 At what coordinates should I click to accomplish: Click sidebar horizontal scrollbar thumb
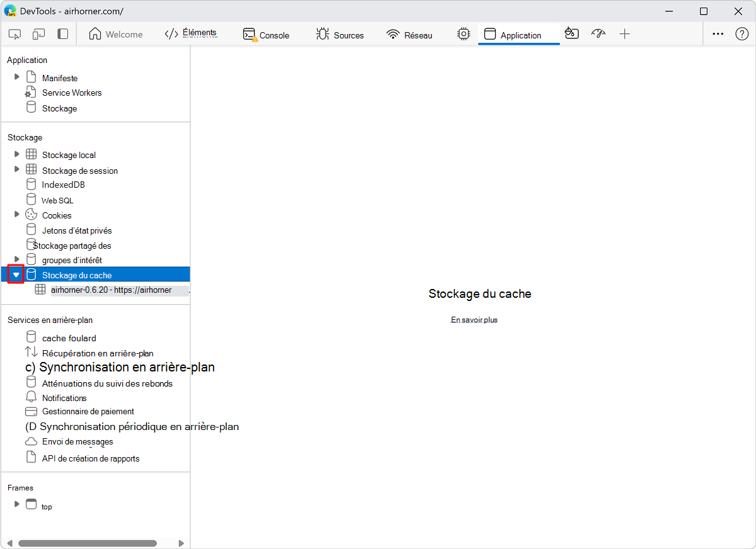pos(88,543)
